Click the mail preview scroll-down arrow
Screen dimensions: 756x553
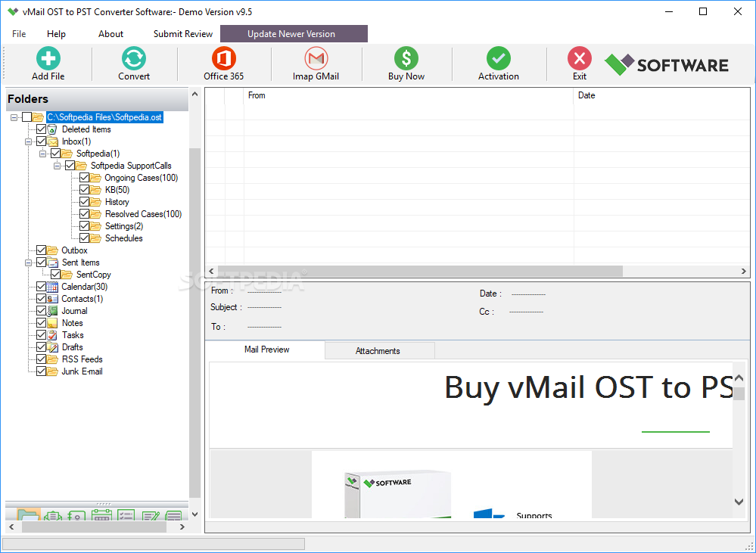point(739,502)
